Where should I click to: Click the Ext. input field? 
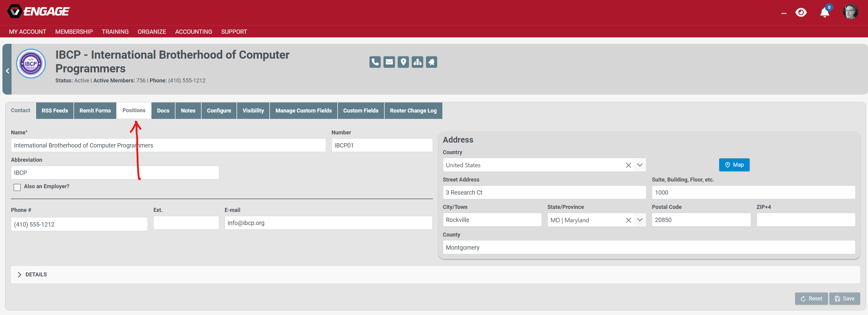(186, 223)
